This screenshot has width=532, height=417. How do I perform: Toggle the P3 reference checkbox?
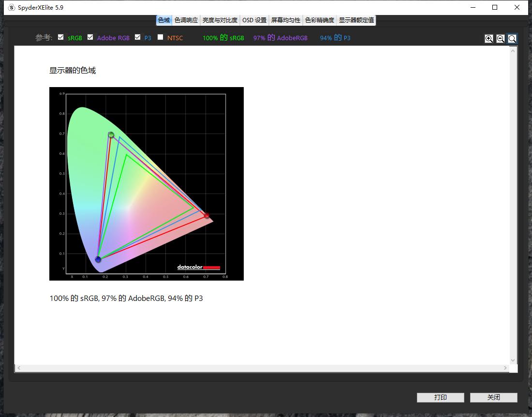pyautogui.click(x=138, y=37)
